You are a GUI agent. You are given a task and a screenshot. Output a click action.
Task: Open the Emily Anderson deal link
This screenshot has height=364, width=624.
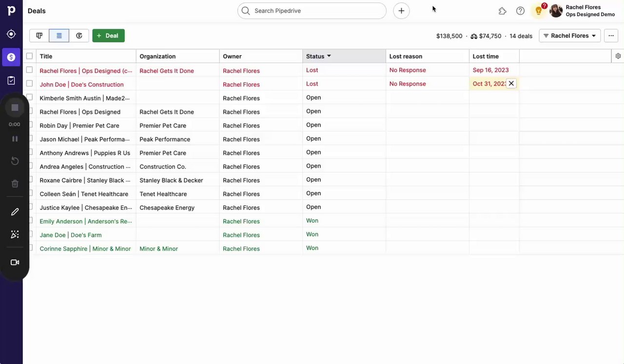click(85, 221)
